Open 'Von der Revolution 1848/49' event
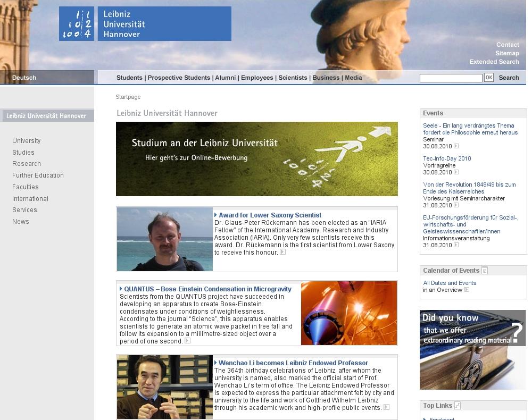 tap(469, 188)
